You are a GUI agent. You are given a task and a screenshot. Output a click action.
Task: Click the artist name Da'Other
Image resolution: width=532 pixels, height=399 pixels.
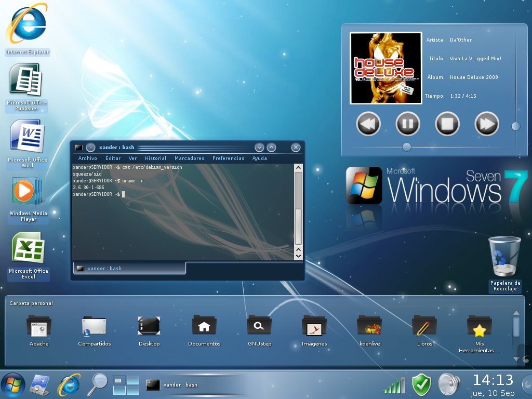pos(461,39)
